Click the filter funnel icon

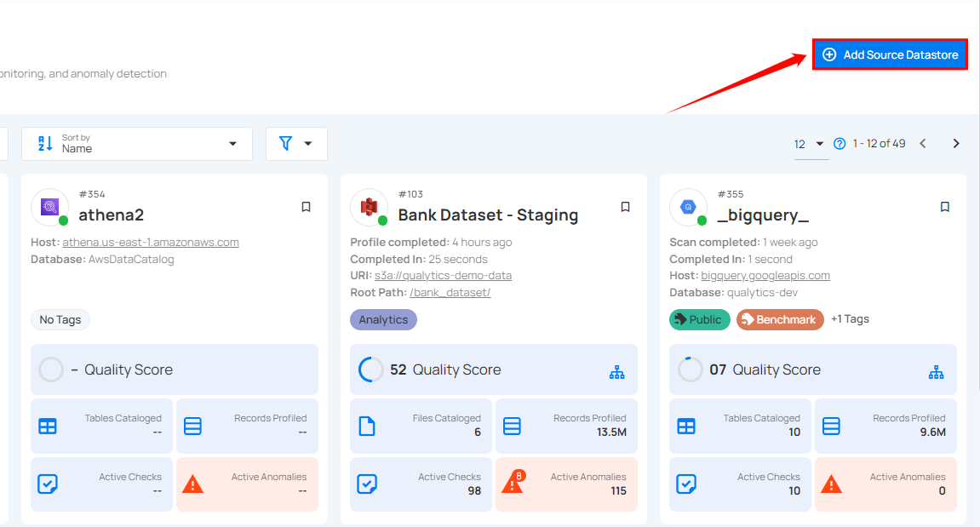pos(286,143)
